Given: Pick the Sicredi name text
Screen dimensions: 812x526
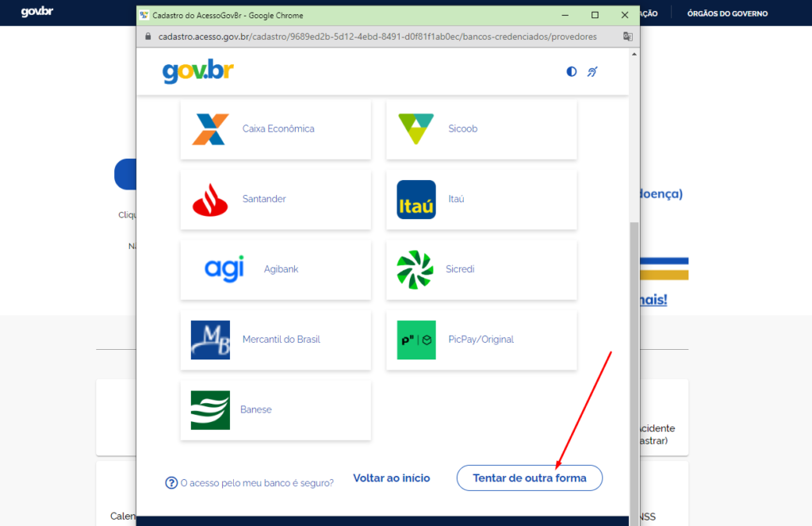Looking at the screenshot, I should 460,270.
